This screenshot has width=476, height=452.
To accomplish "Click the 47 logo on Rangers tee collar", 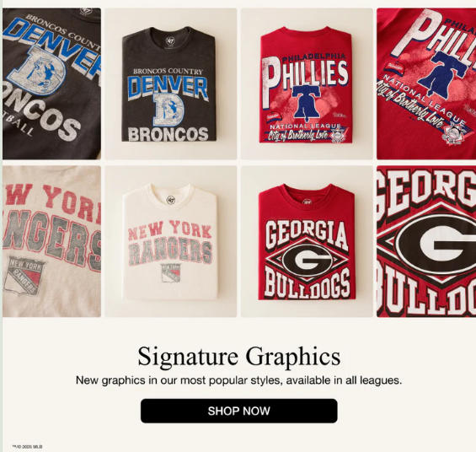I will 171,200.
